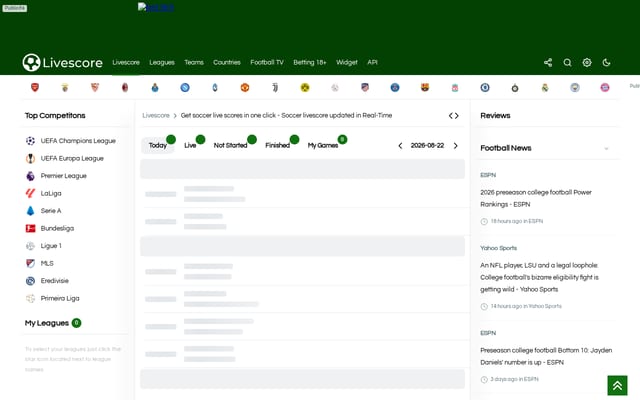Open the FC Porto club logo
Viewport: 640px width, 400px height.
click(155, 87)
